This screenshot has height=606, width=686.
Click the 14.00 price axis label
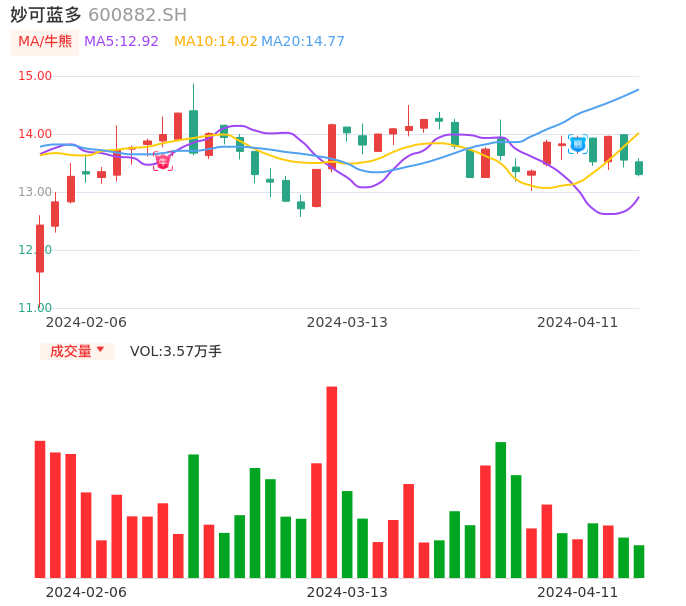click(35, 134)
